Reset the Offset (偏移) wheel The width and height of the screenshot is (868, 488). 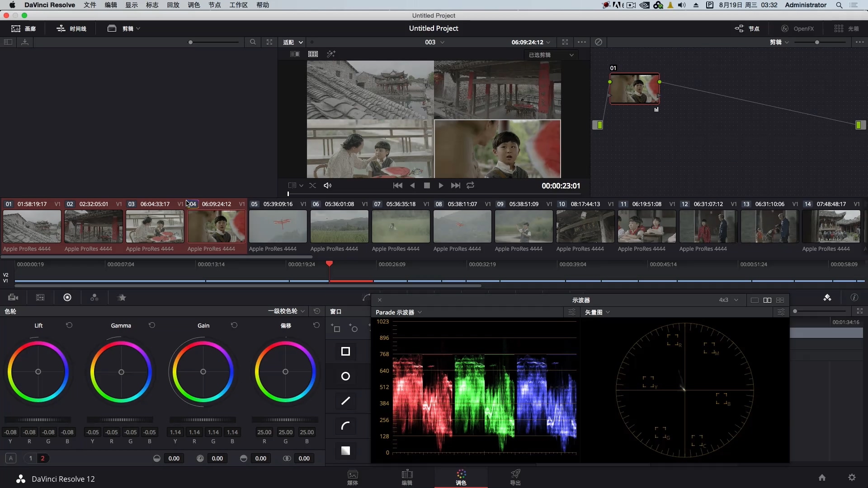[x=316, y=325]
